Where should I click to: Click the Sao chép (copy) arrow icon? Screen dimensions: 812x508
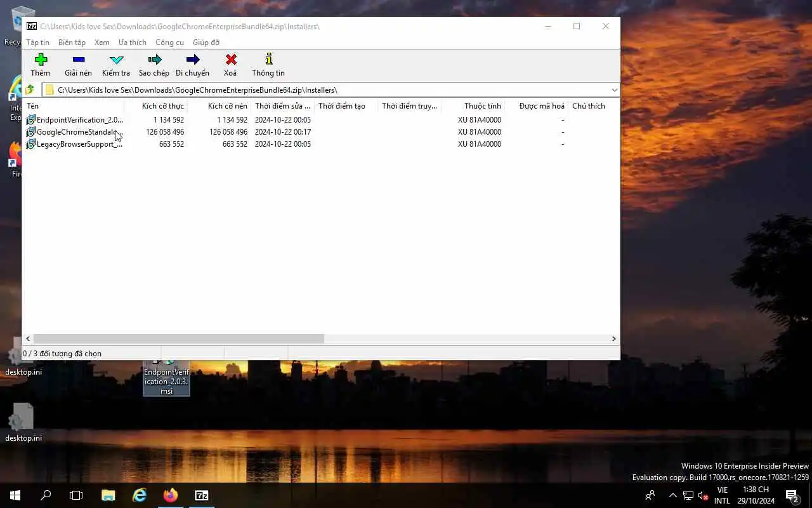[154, 60]
